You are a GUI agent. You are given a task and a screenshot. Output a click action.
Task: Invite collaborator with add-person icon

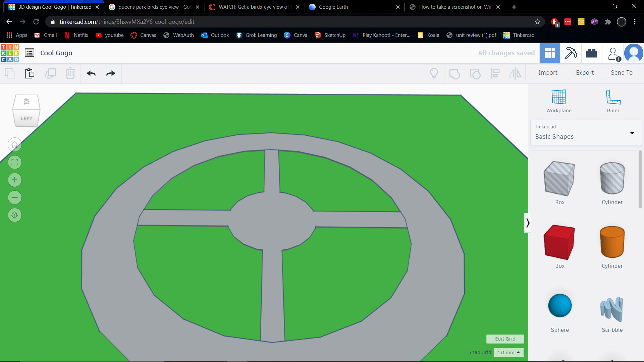pyautogui.click(x=614, y=54)
